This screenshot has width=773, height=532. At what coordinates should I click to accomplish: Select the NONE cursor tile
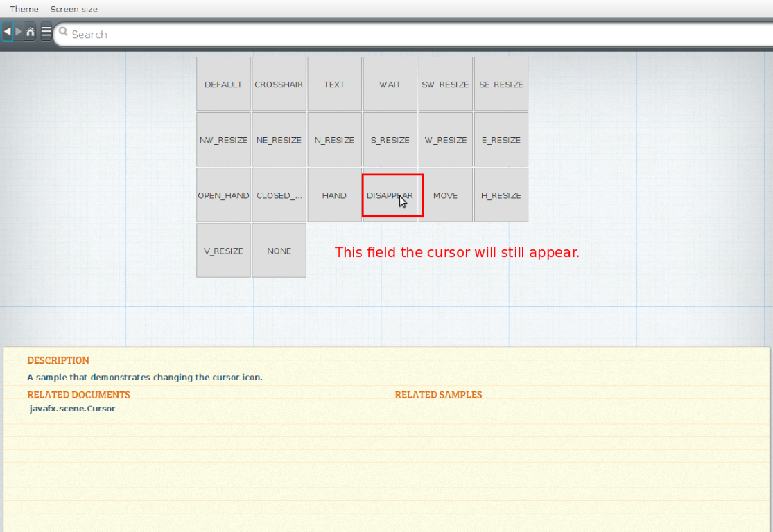tap(279, 250)
